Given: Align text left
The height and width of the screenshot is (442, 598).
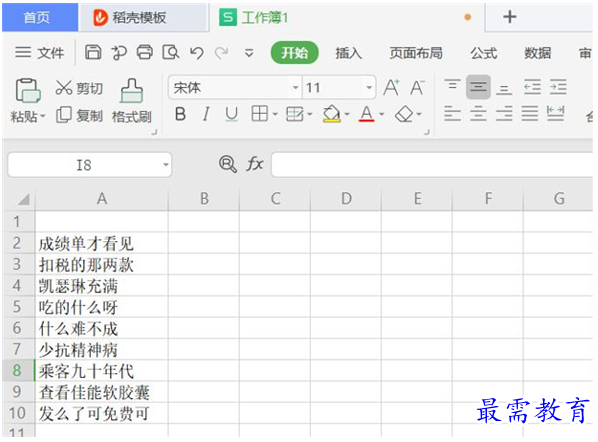Looking at the screenshot, I should [452, 114].
